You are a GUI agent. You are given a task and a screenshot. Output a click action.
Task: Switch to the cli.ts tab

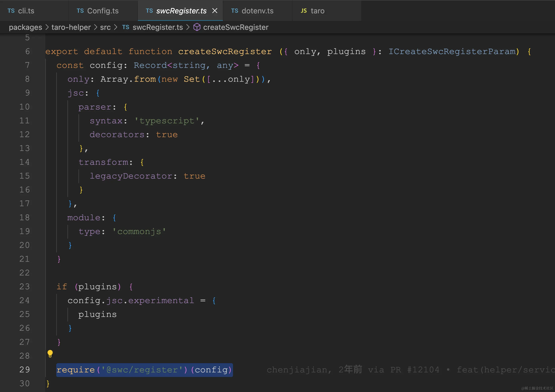(x=26, y=11)
